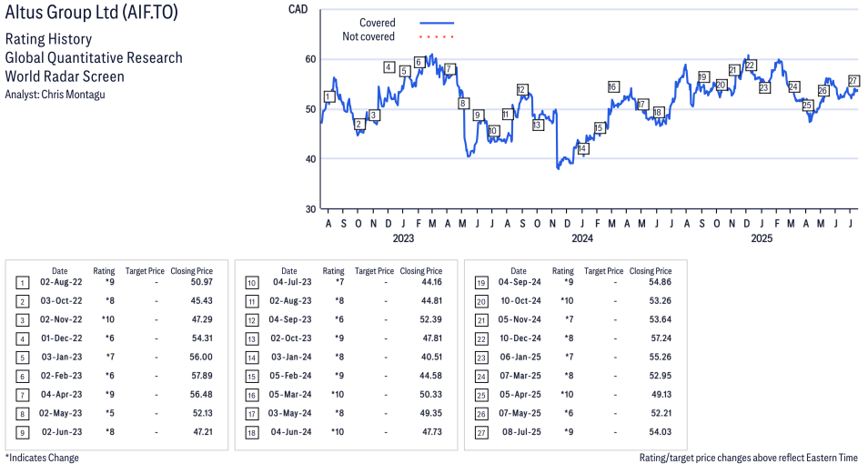
Task: Click chart marker 1 near August 2022
Action: coord(328,97)
